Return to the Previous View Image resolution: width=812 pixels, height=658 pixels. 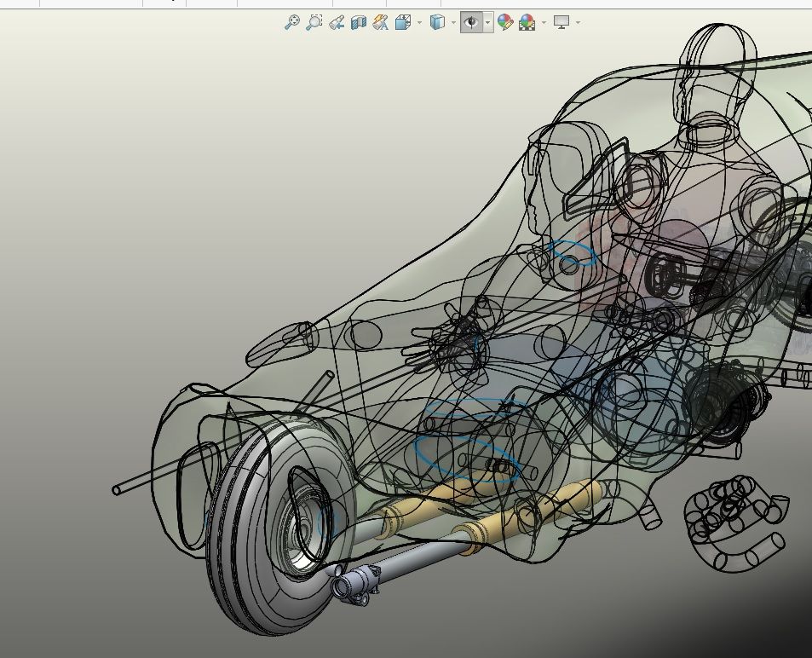click(x=337, y=23)
